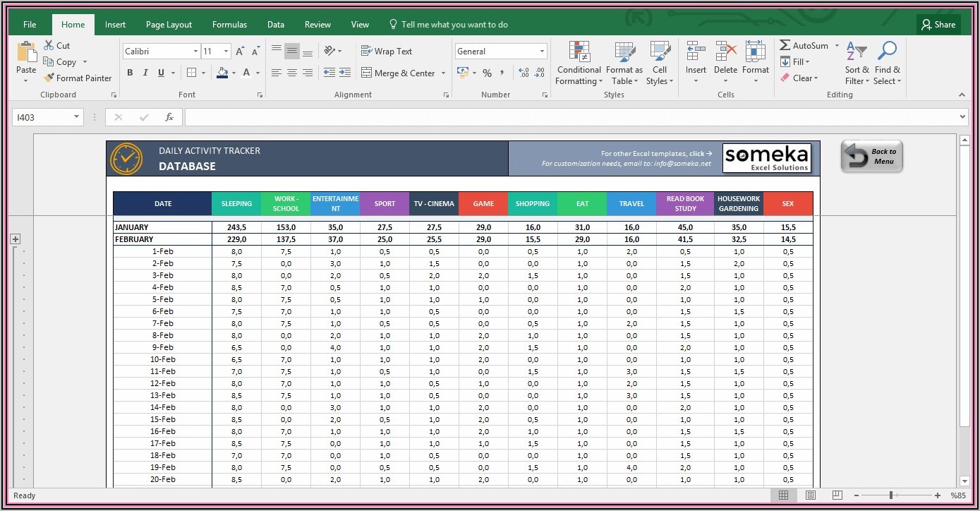Click the Cut scissors icon
This screenshot has width=980, height=511.
point(49,45)
